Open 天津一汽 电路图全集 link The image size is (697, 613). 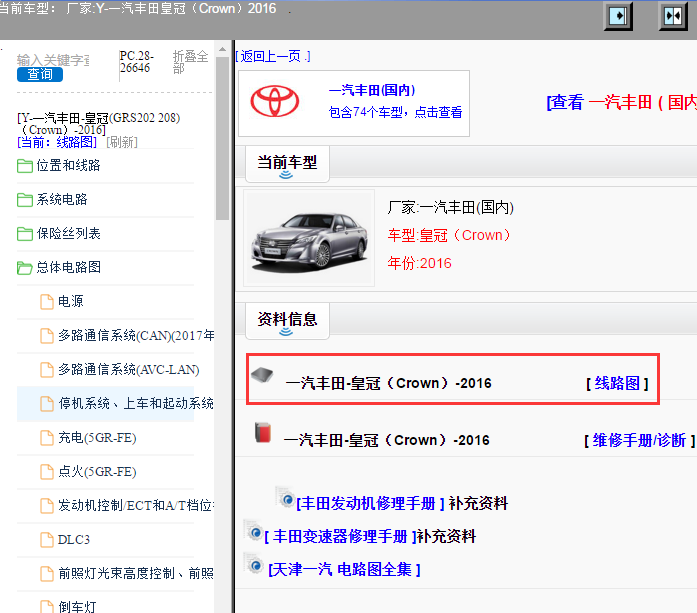(x=344, y=569)
